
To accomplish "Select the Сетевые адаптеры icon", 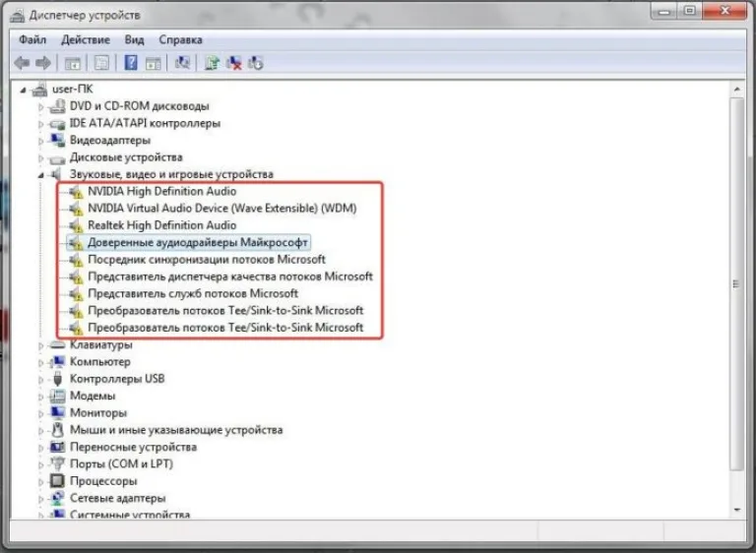I will [57, 498].
